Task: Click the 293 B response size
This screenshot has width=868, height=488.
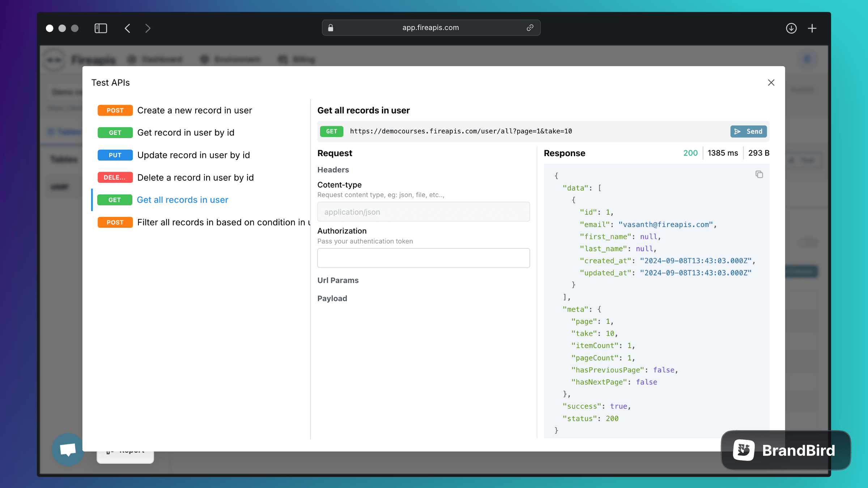Action: point(759,153)
